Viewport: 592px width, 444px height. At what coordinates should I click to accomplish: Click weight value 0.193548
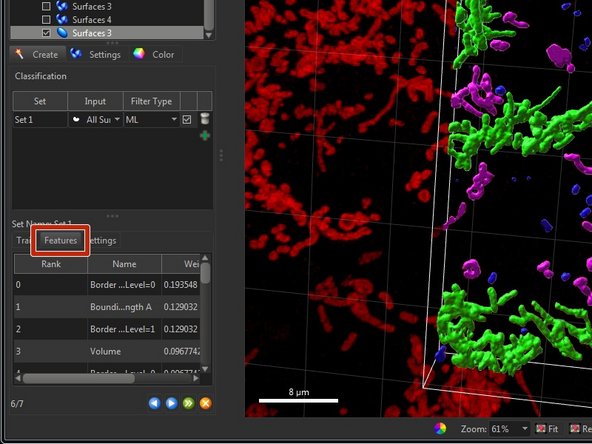(x=180, y=285)
